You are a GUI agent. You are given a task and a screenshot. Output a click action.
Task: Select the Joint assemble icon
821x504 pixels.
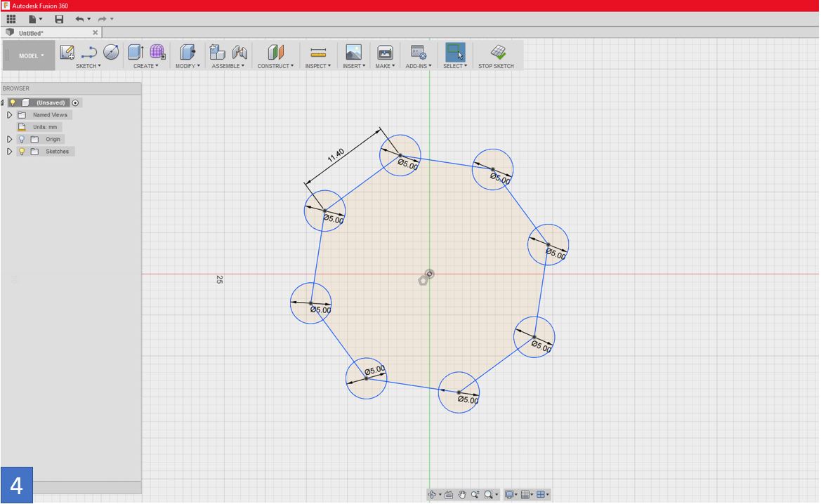[x=239, y=52]
